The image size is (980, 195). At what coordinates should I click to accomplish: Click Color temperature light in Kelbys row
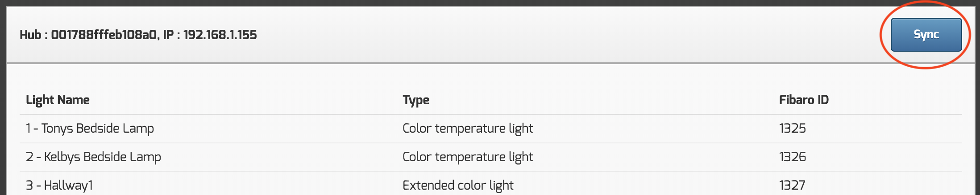point(468,157)
